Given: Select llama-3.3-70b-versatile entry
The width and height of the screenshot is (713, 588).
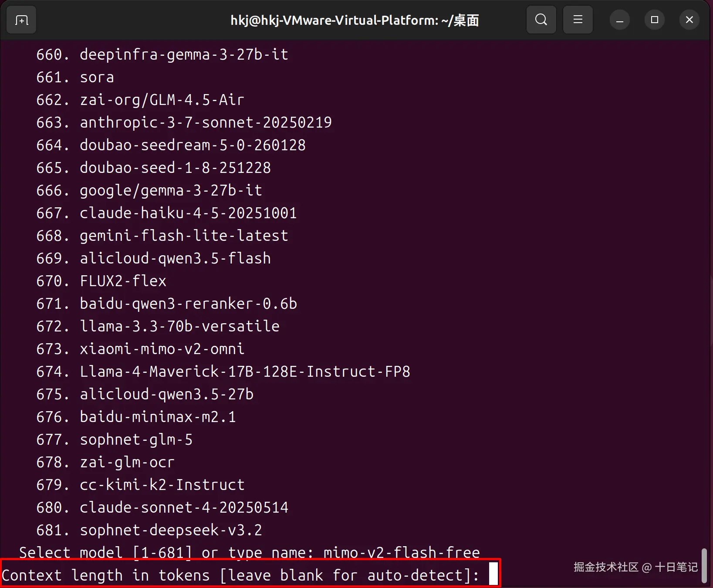Looking at the screenshot, I should (x=158, y=326).
